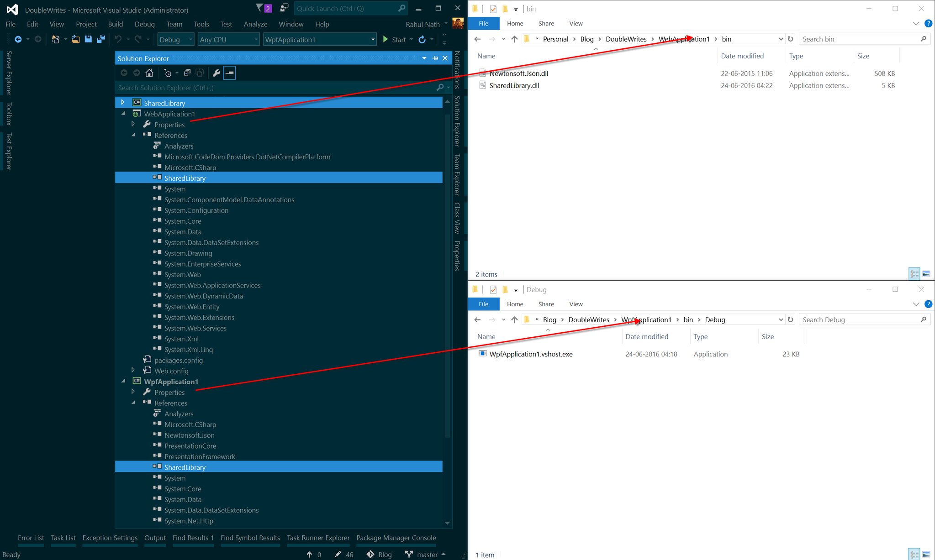Click the browser refresh icon beside Start
Screen dimensions: 935x560
tap(422, 40)
